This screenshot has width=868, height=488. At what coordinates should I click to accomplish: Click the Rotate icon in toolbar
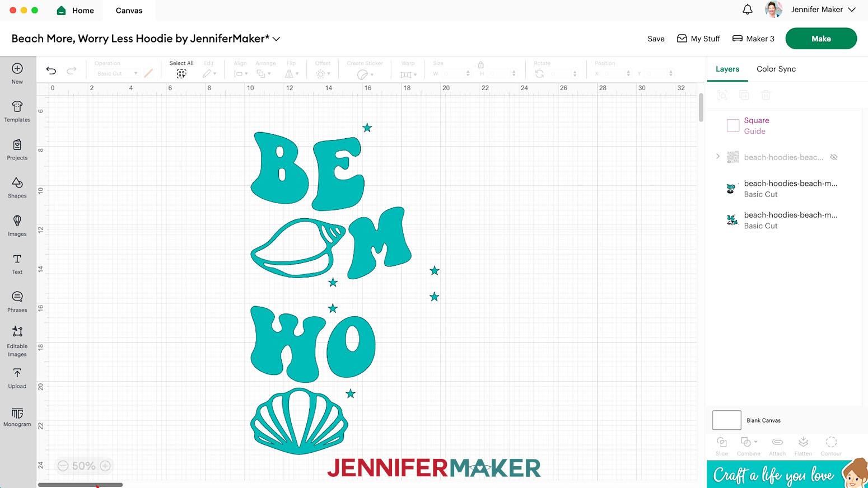(539, 73)
